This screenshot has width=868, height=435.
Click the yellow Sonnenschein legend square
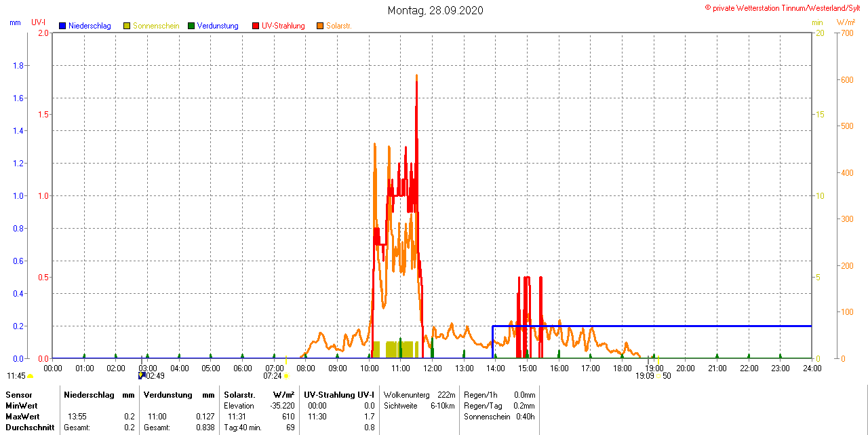(x=127, y=26)
